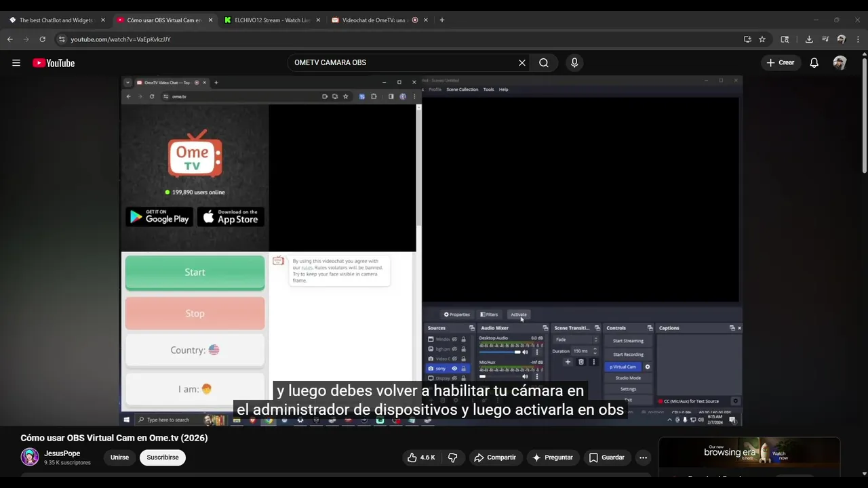Open JesusPope channel avatar
This screenshot has height=488, width=868.
click(30, 457)
